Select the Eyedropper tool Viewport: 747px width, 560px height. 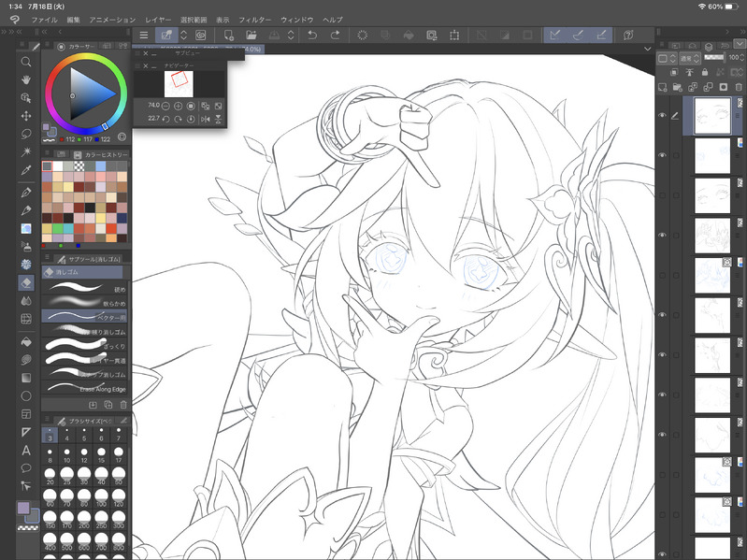click(x=26, y=170)
